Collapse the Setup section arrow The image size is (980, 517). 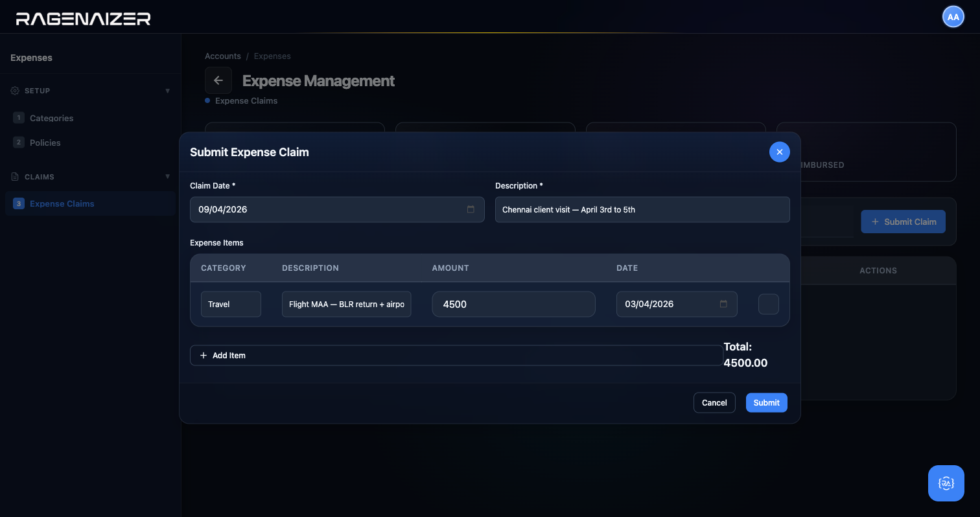pos(167,91)
